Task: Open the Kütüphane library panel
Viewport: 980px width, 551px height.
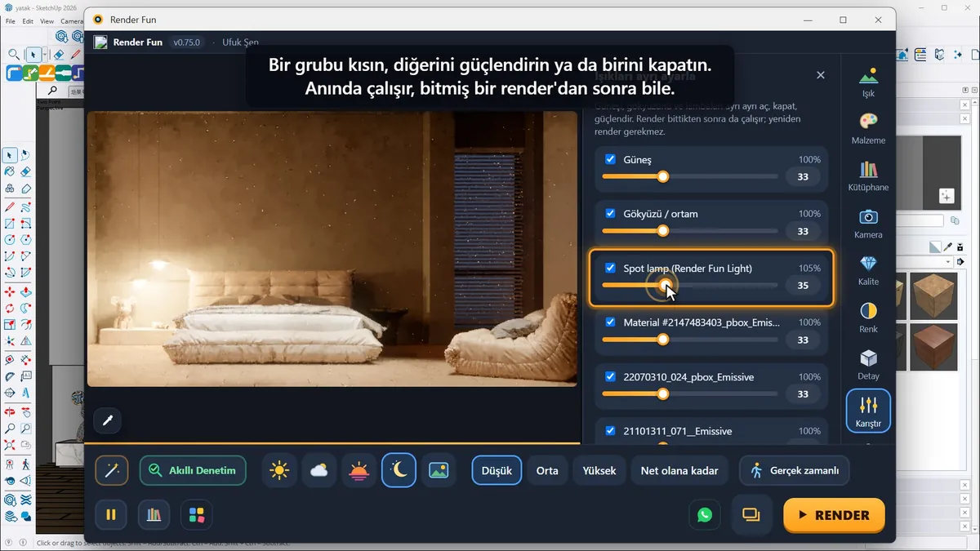Action: click(x=868, y=176)
